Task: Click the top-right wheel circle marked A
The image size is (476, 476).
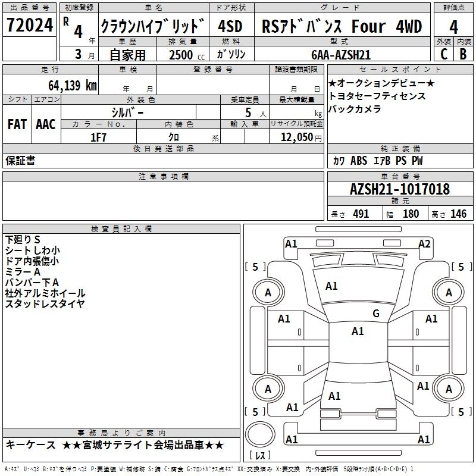Action: pyautogui.click(x=449, y=292)
